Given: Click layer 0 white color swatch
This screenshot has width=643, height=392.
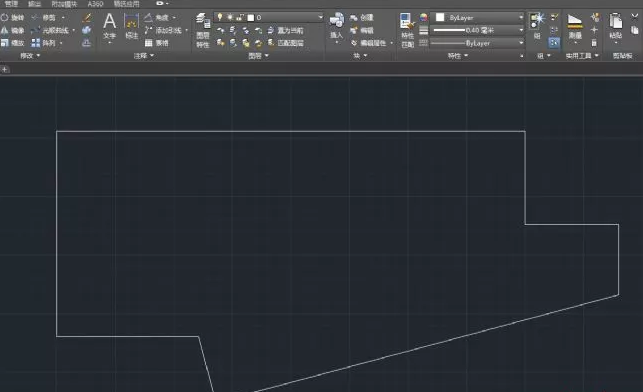Looking at the screenshot, I should coord(251,17).
